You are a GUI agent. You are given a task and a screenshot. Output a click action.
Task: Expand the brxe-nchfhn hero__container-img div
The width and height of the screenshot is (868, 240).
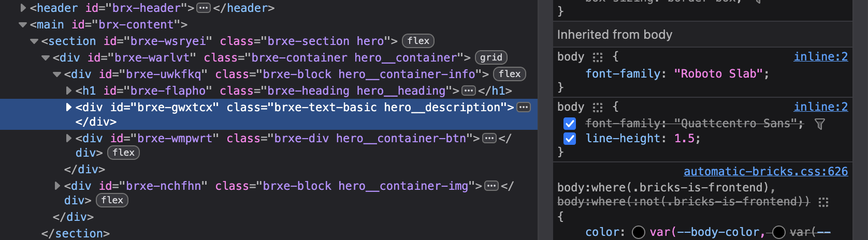click(x=57, y=186)
